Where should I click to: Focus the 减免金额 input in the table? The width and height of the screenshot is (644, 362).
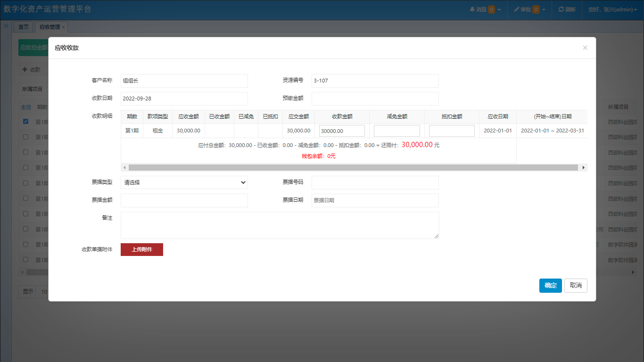[397, 131]
